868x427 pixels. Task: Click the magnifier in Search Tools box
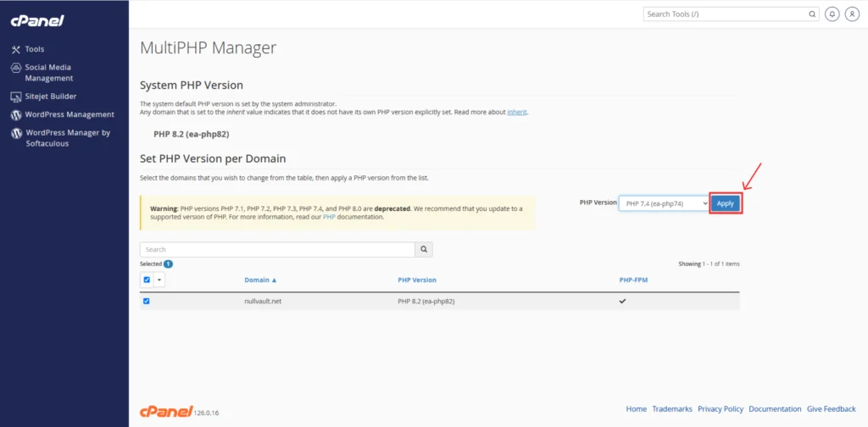(813, 14)
